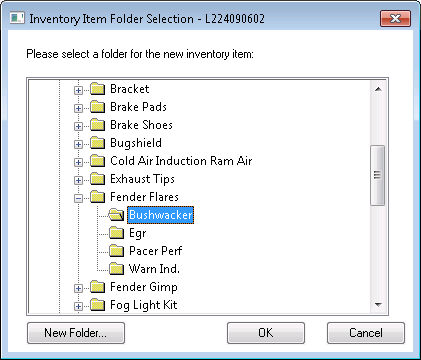Select the Warn Ind. subfolder label
This screenshot has height=360, width=421.
tap(154, 269)
